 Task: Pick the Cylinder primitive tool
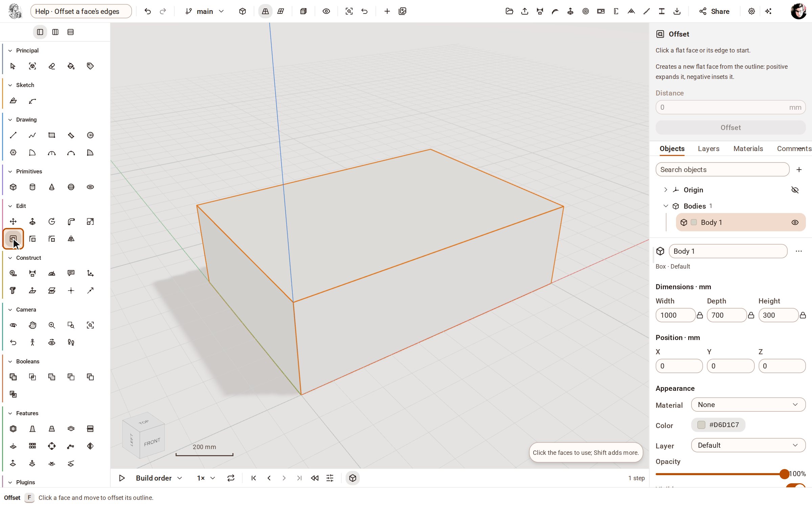(x=32, y=187)
